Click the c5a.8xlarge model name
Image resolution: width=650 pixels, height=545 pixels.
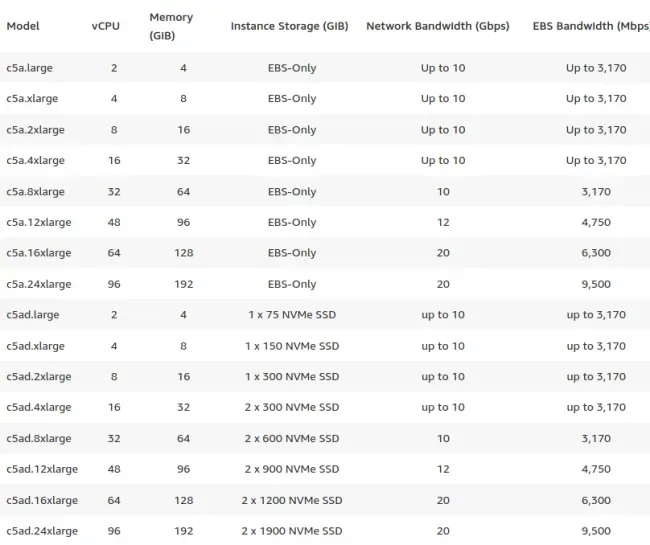click(x=35, y=192)
